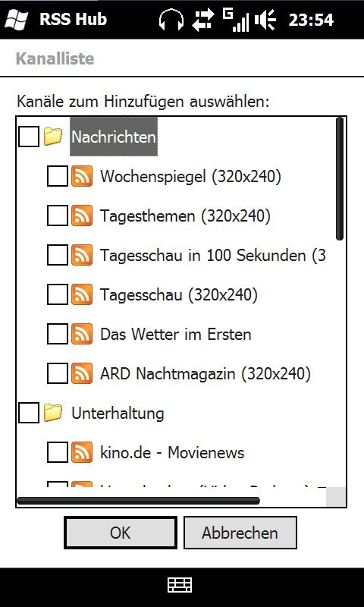Click the Abbrechen button

tap(240, 533)
